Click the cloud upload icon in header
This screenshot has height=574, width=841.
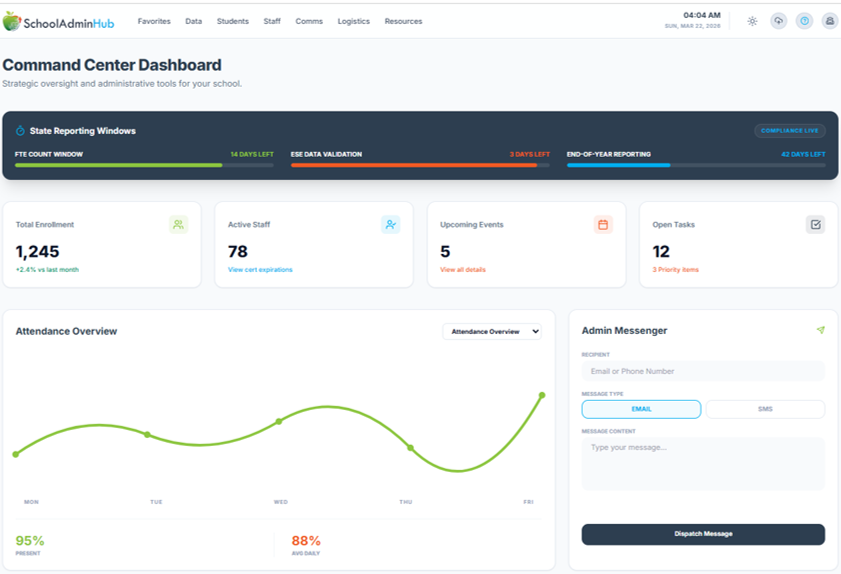point(778,21)
